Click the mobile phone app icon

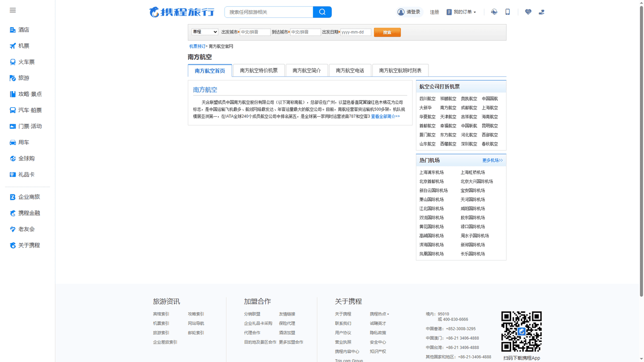click(508, 12)
